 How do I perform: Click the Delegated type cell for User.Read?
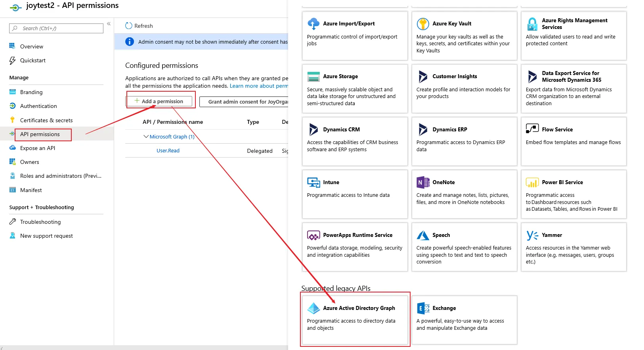point(260,151)
